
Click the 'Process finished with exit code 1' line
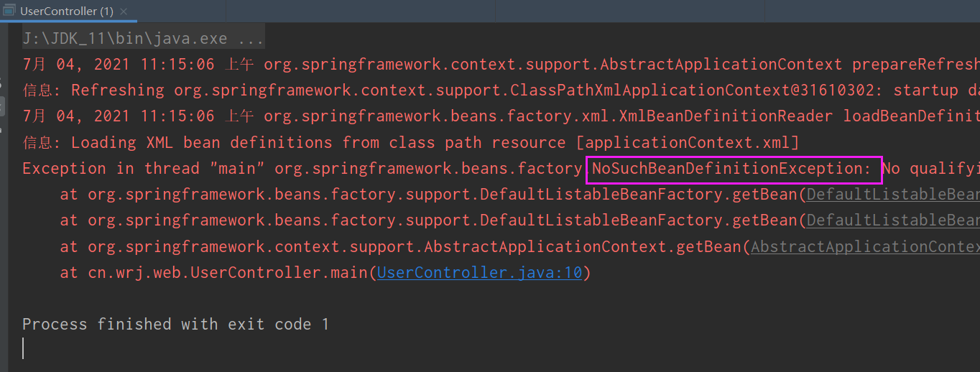[x=175, y=325]
